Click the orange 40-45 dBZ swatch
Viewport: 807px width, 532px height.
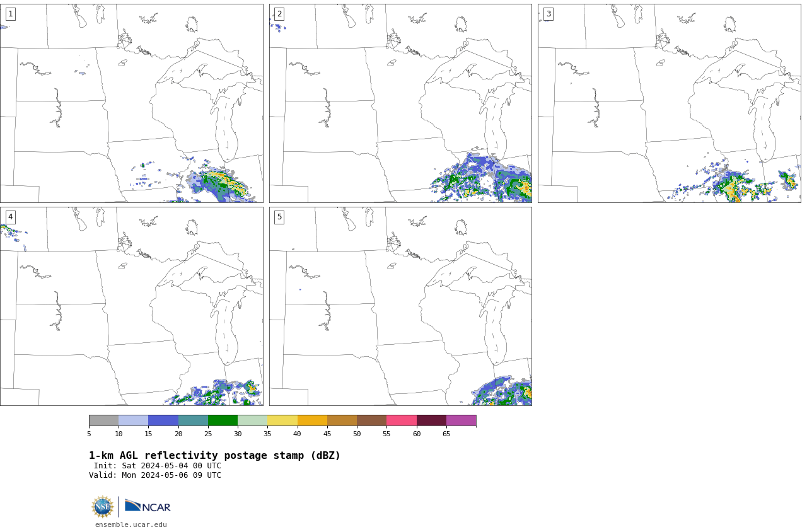[312, 420]
